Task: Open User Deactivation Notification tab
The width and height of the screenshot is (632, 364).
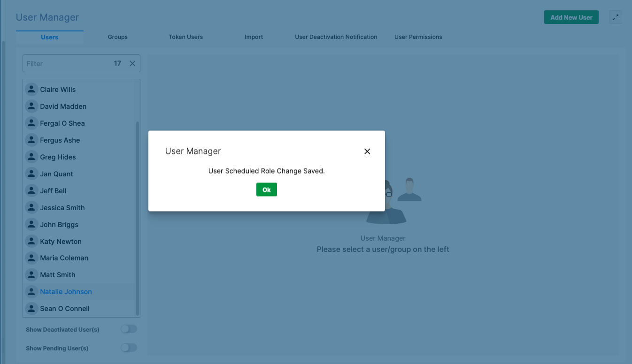Action: [336, 37]
